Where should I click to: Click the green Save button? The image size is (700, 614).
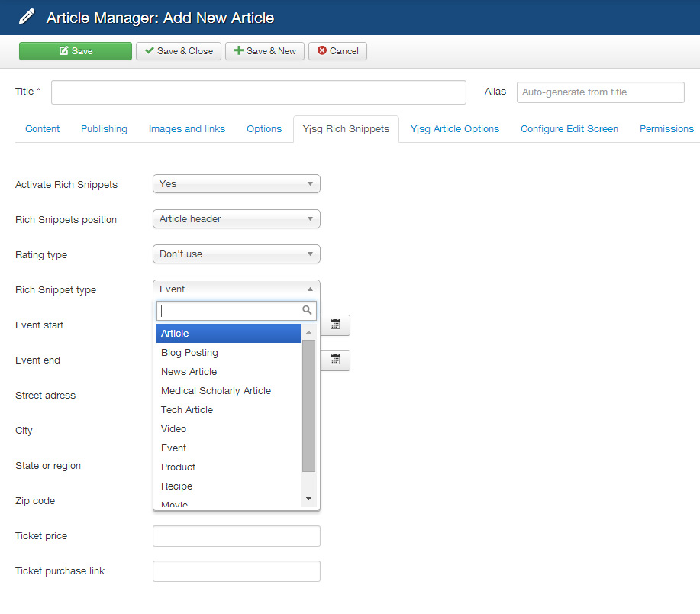tap(76, 51)
